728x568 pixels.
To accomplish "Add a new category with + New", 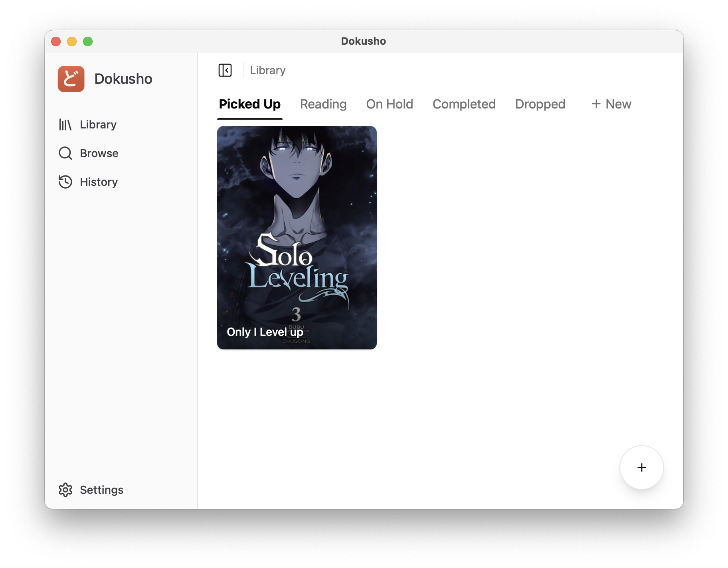I will [611, 104].
